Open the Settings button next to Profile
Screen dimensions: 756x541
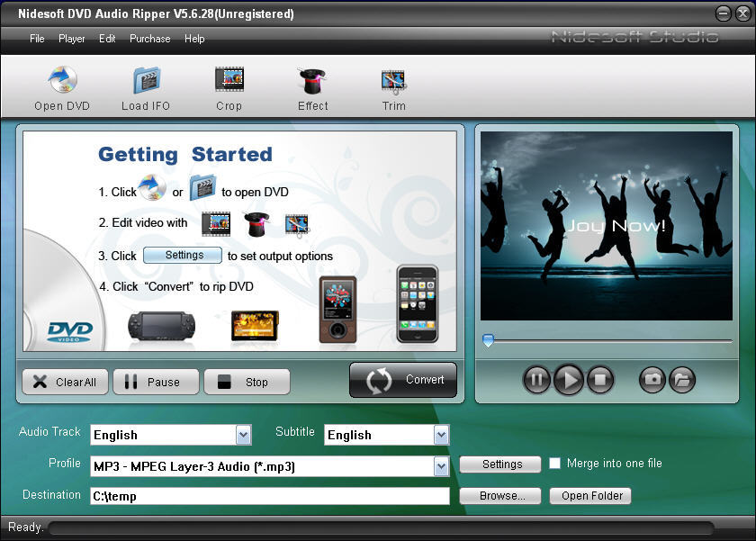500,464
